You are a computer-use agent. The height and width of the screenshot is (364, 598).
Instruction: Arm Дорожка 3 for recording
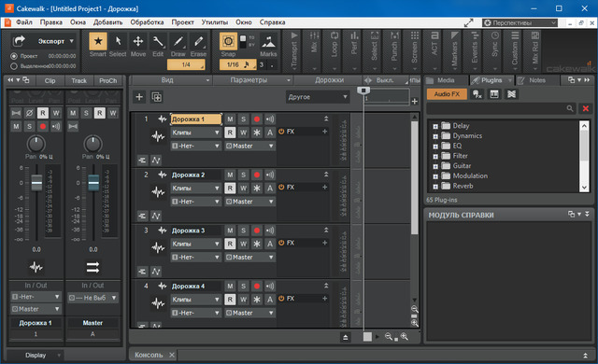257,231
